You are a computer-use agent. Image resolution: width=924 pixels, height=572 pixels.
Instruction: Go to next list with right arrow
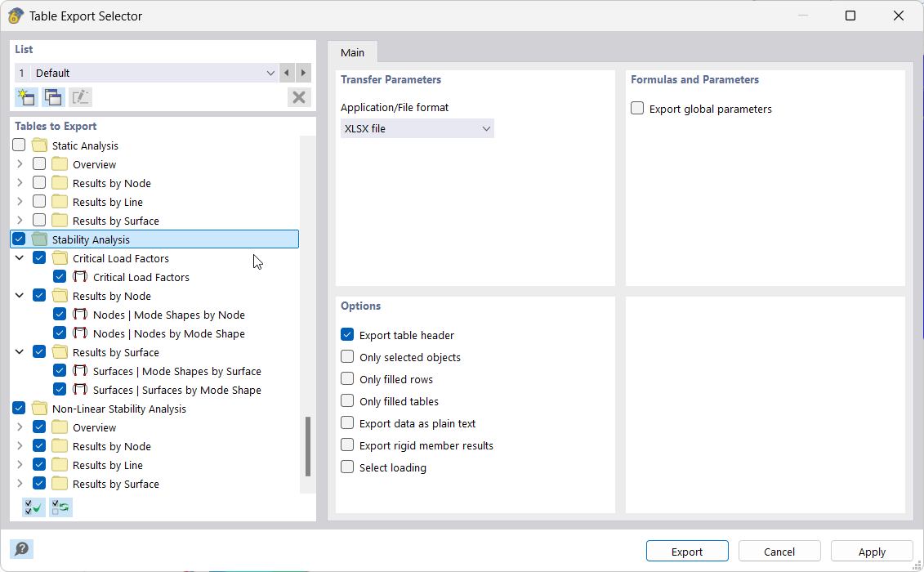coord(303,73)
